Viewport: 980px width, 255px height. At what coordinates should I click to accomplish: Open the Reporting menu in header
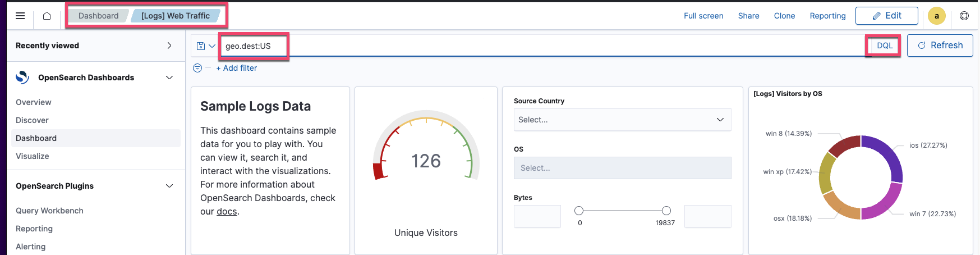point(828,16)
